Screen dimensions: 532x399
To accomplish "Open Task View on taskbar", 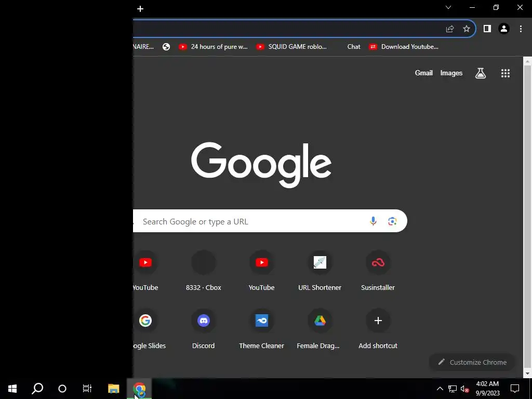I will click(x=87, y=389).
